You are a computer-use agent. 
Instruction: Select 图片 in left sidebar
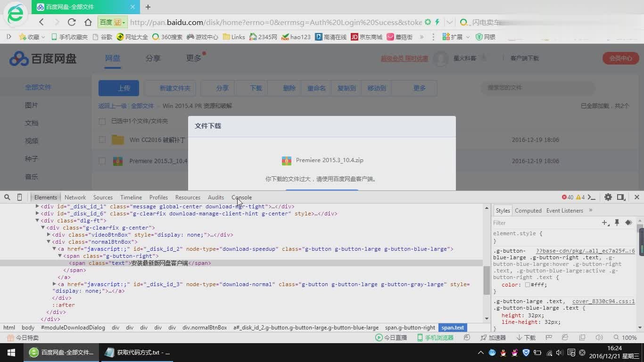point(32,105)
